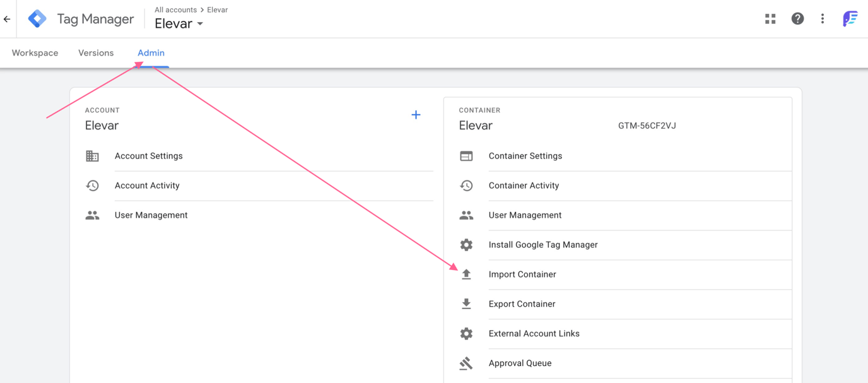Expand the Elevar account dropdown
The height and width of the screenshot is (383, 868).
click(179, 24)
